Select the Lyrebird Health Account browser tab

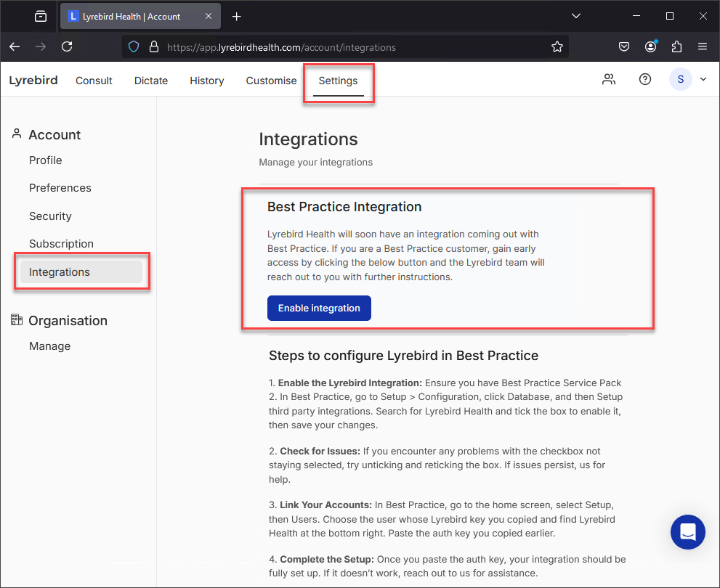click(140, 17)
